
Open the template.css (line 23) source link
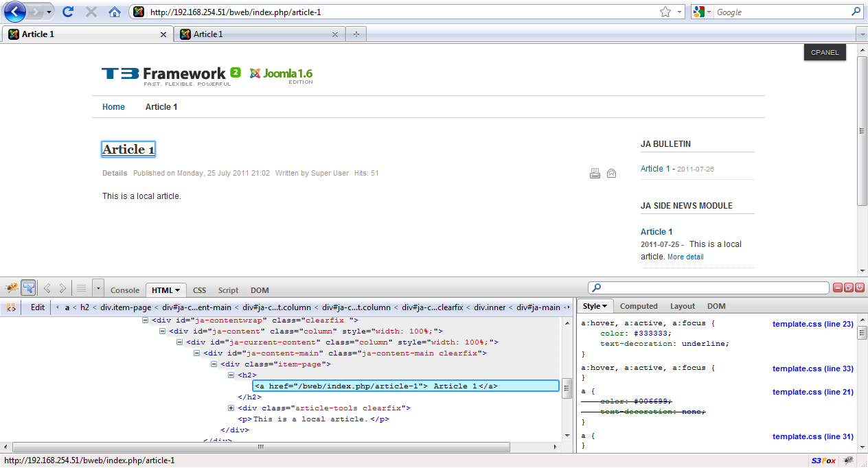(812, 324)
